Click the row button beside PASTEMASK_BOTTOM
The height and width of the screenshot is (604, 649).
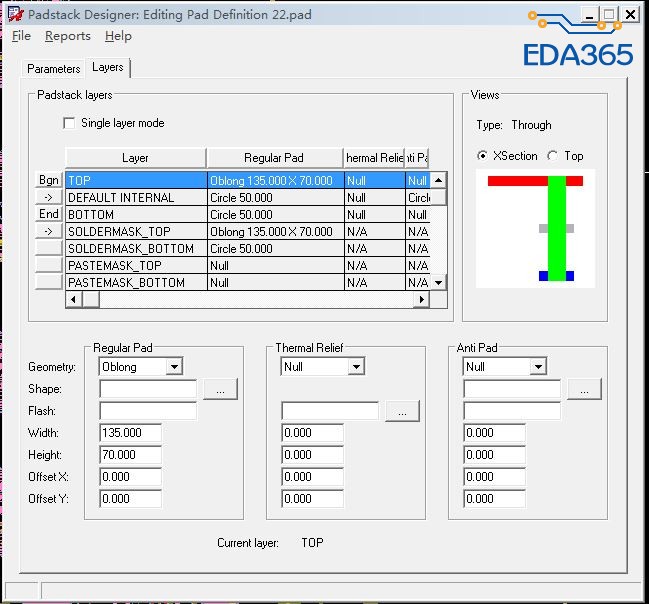(49, 282)
